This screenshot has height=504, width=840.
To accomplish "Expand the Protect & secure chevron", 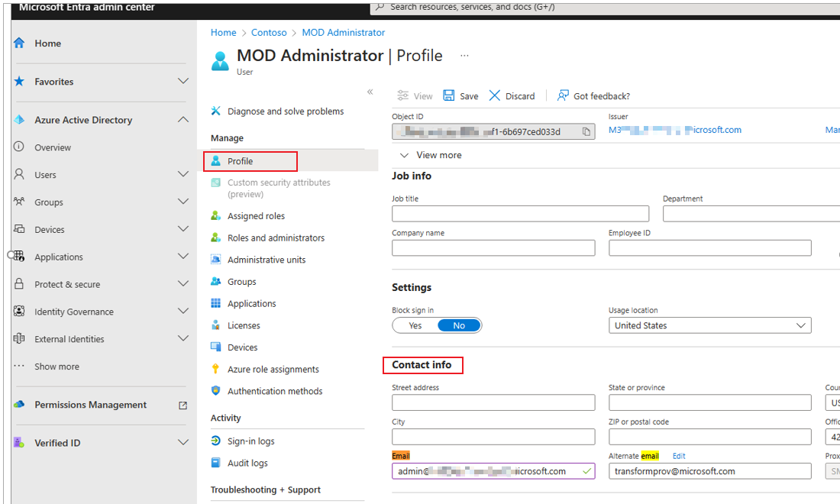I will (183, 283).
